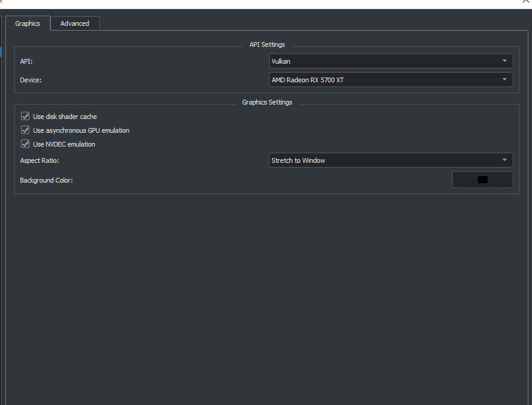Click the Background Color: label
Image resolution: width=532 pixels, height=405 pixels.
pyautogui.click(x=46, y=180)
